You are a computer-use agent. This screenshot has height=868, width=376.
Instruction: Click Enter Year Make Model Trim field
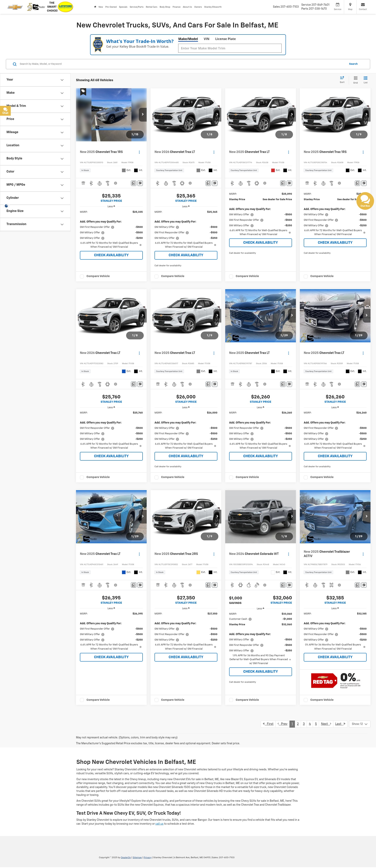(x=230, y=48)
